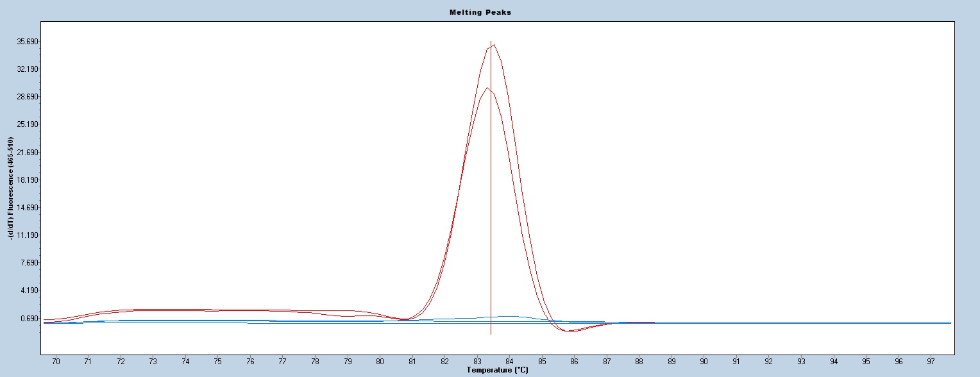Click the apex of the tallest red peak
980x377 pixels.
493,45
